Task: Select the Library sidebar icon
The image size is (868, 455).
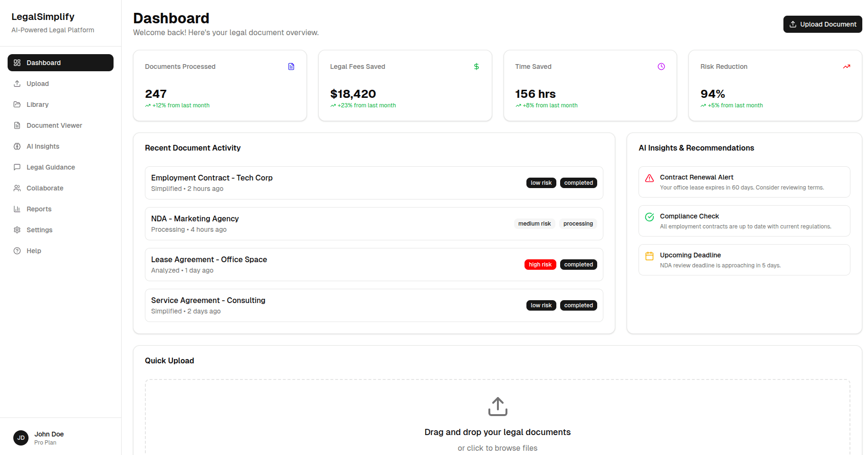Action: click(x=17, y=104)
